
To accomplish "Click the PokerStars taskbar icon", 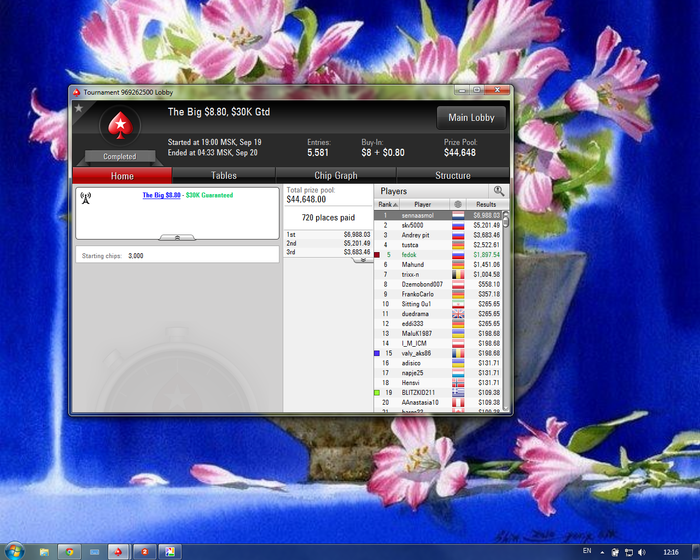I will tap(118, 552).
